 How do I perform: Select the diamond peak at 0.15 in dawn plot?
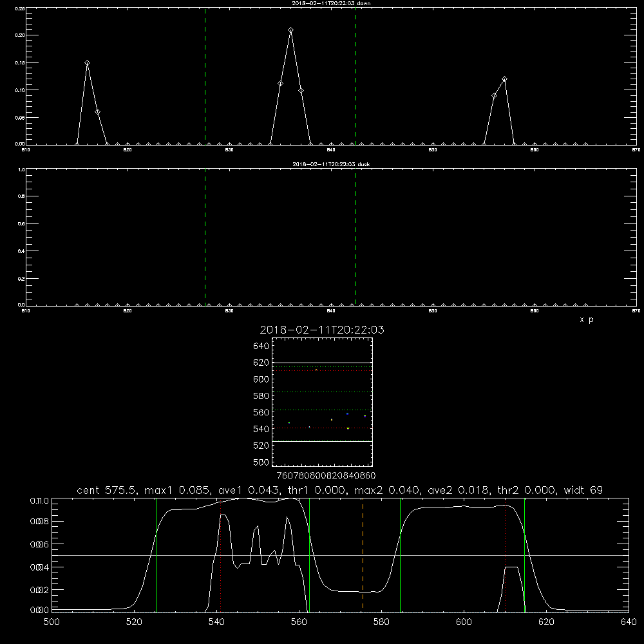click(87, 63)
